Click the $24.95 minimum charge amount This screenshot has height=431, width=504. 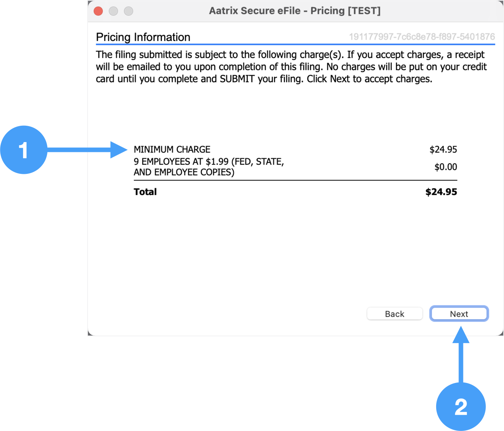click(443, 150)
